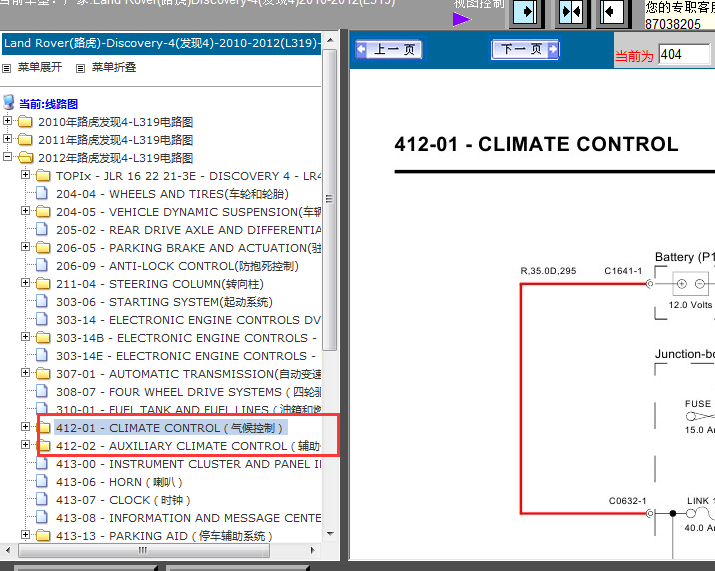Click the right-arrow view control icon
The width and height of the screenshot is (715, 571).
(x=524, y=11)
